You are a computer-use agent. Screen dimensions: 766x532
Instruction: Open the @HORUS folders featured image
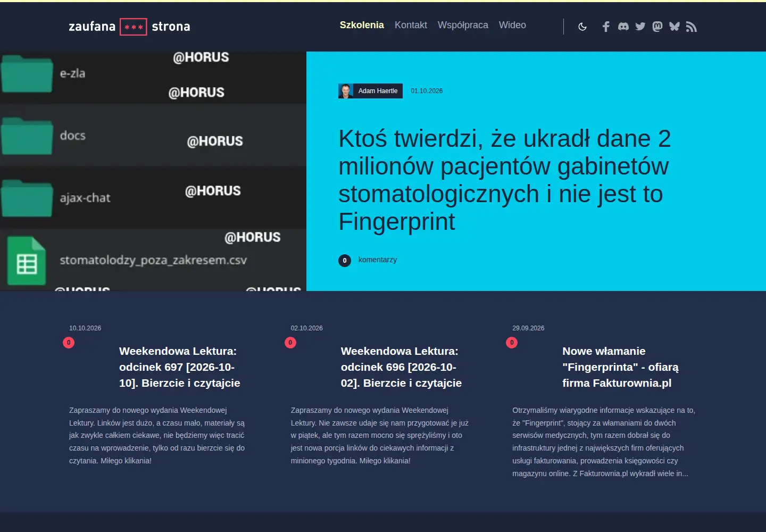153,171
